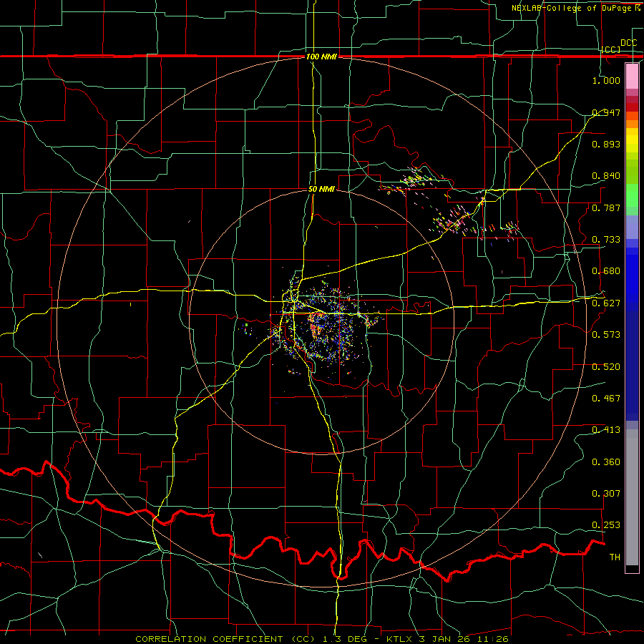The image size is (644, 644).
Task: Click the 100 NMI range ring label
Action: (x=321, y=57)
